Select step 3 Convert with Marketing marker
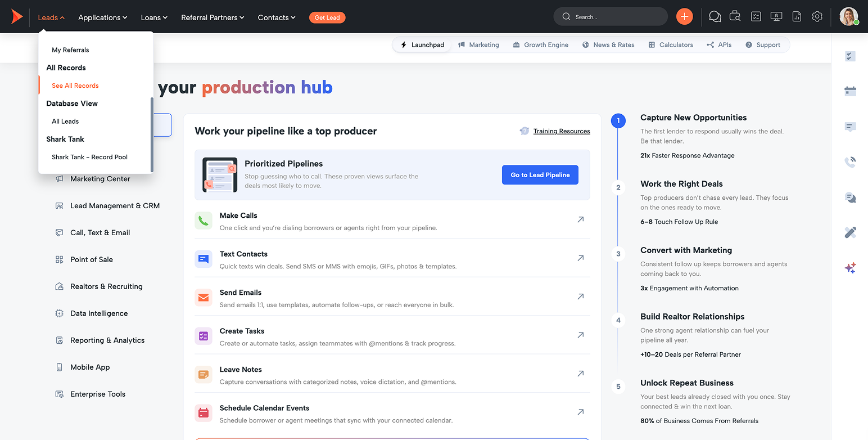 618,254
